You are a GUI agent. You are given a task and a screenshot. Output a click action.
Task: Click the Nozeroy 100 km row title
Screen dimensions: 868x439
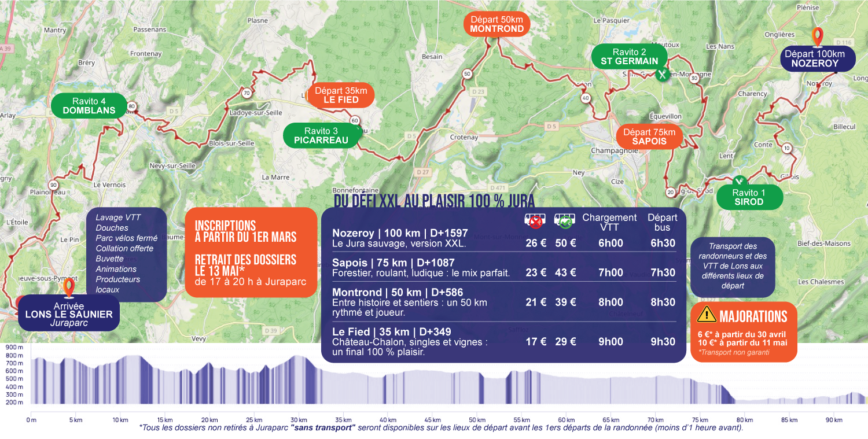(x=400, y=233)
